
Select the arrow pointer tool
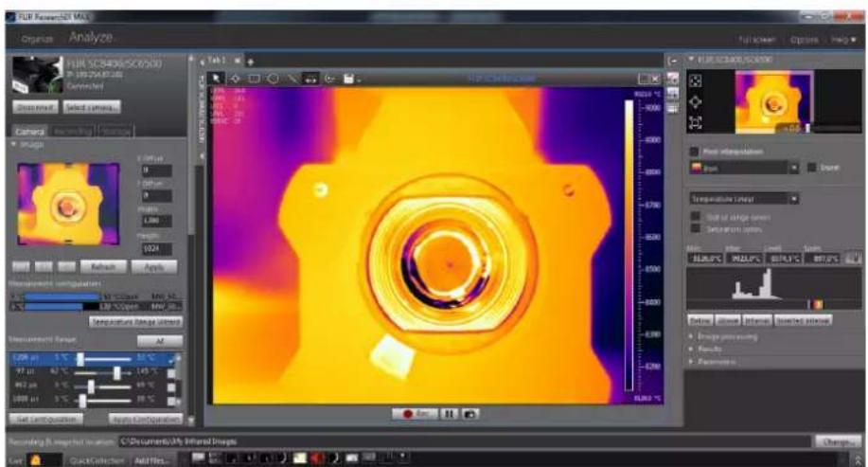click(217, 79)
